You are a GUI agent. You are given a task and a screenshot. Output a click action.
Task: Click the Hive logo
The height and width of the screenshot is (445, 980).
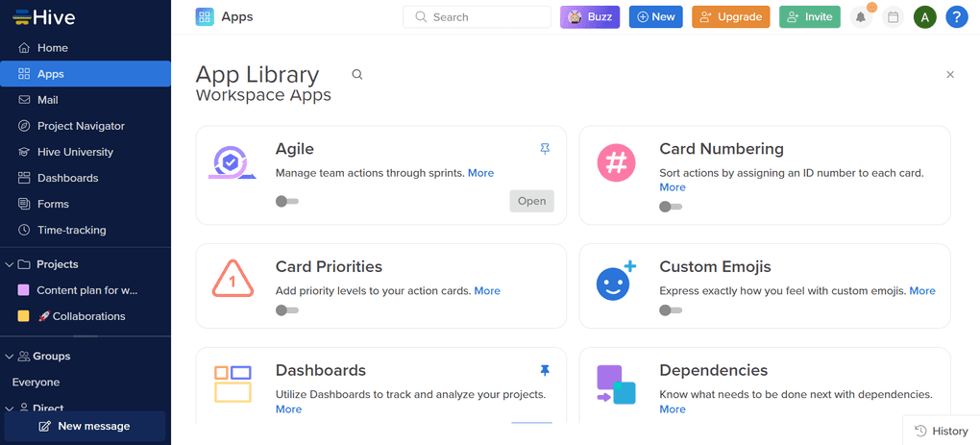pyautogui.click(x=44, y=17)
